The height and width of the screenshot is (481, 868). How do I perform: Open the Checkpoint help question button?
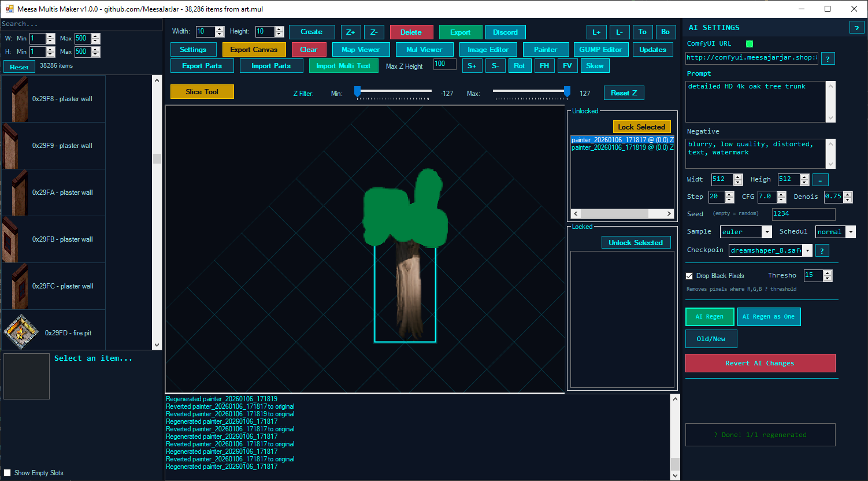pyautogui.click(x=822, y=250)
